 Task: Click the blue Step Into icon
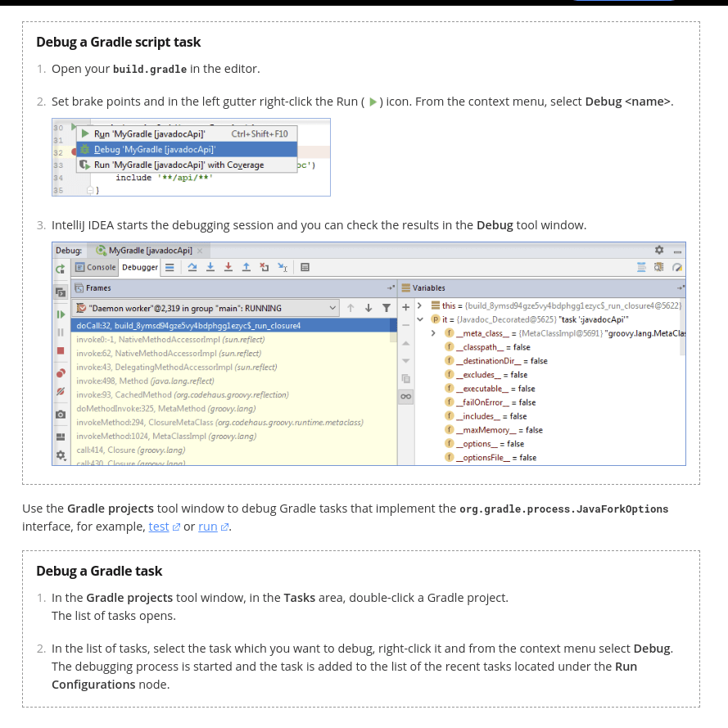point(210,267)
